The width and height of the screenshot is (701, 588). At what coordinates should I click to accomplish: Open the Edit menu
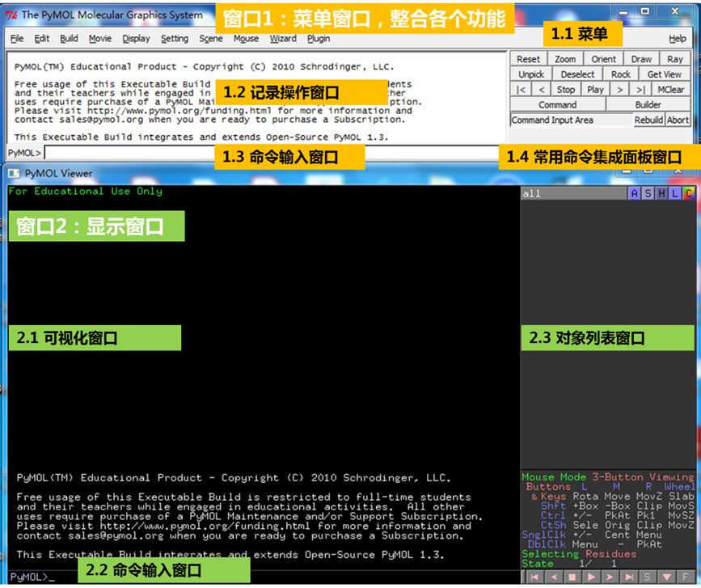coord(41,39)
